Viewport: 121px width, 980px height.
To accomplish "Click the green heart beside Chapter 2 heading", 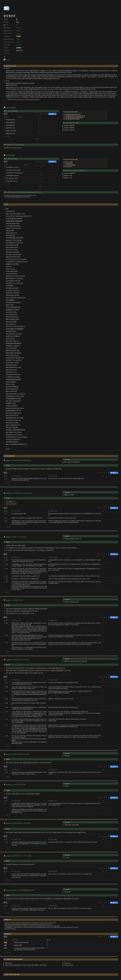I will tap(5, 493).
